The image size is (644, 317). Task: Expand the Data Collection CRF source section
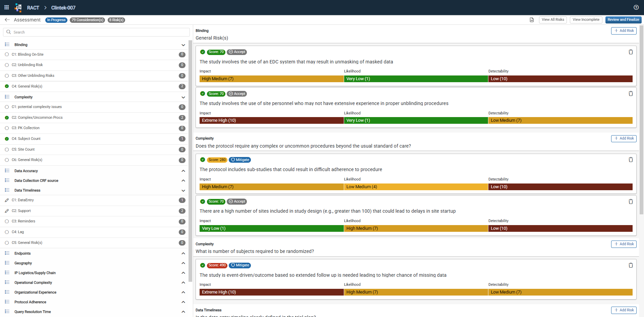(183, 181)
